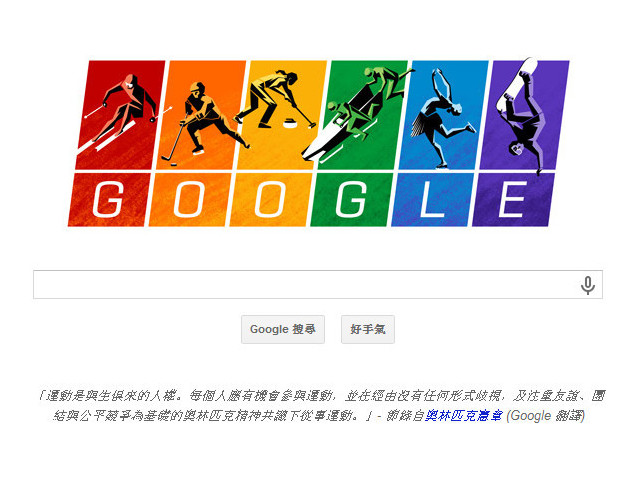The image size is (642, 488).
Task: Click the purple snowboarder panel
Action: 524,115
